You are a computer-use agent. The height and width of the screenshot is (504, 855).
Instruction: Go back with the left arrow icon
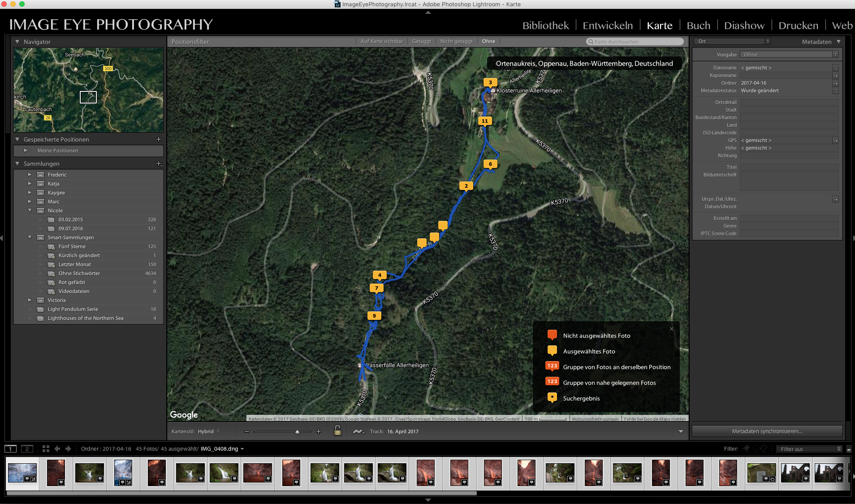57,448
